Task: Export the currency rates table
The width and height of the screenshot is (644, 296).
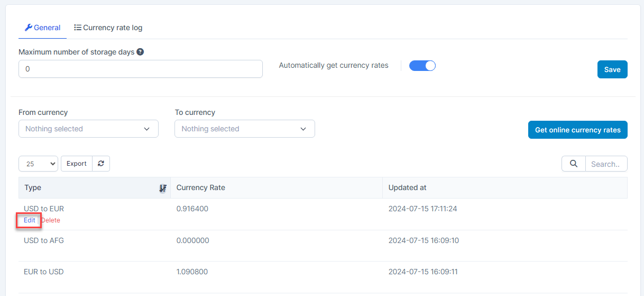Action: click(x=77, y=164)
